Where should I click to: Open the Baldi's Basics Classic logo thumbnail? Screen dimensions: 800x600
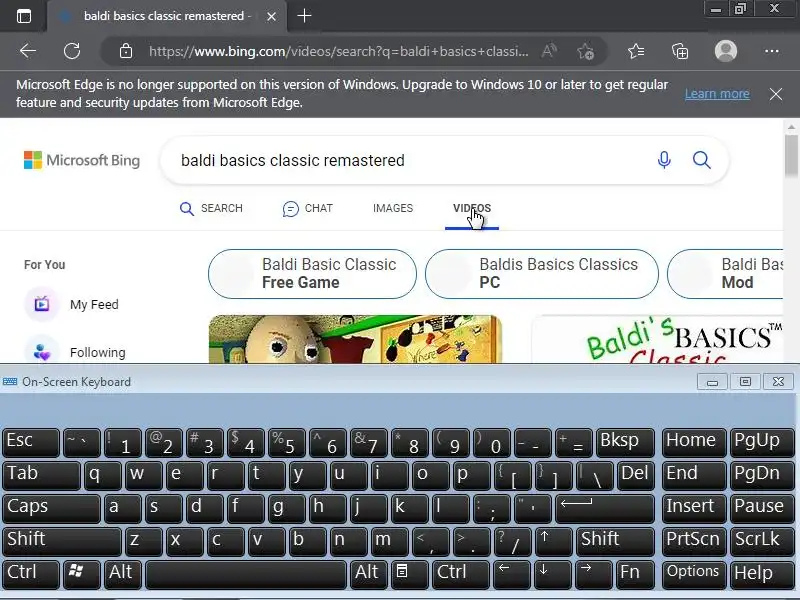(x=657, y=339)
